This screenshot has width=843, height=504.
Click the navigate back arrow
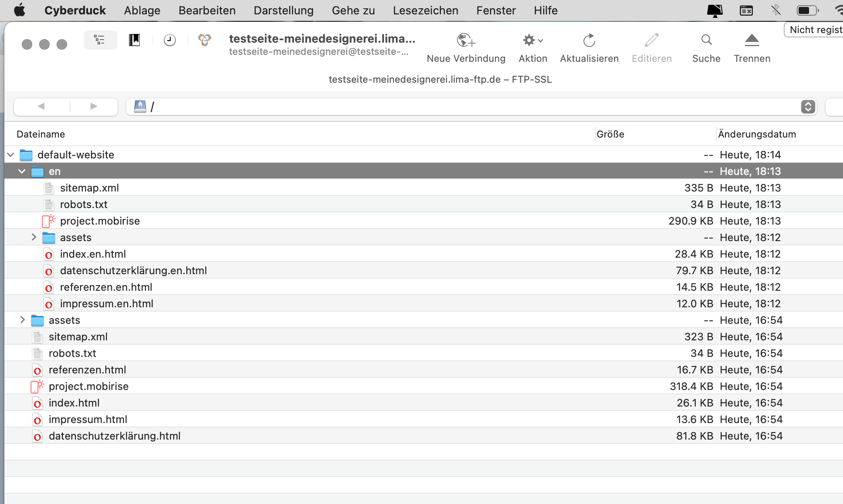click(x=41, y=107)
